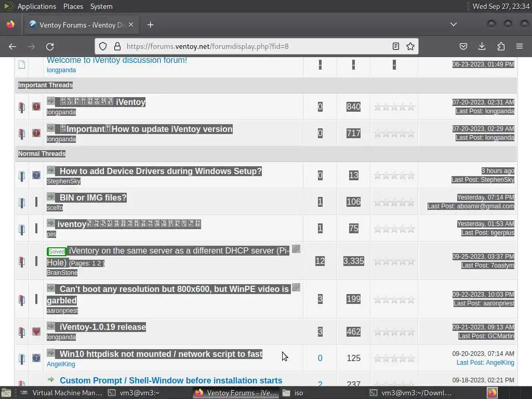Click the show desktop button in taskbar
The image size is (532, 399).
[6, 393]
